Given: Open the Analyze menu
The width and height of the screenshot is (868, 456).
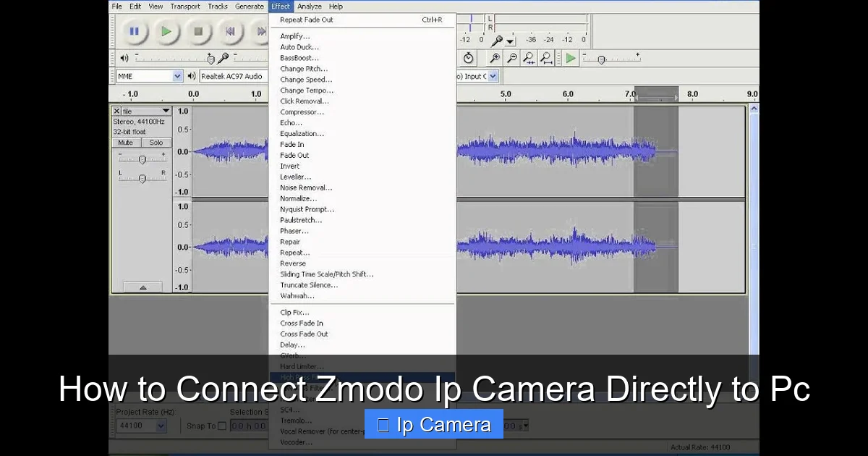Looking at the screenshot, I should click(x=310, y=7).
